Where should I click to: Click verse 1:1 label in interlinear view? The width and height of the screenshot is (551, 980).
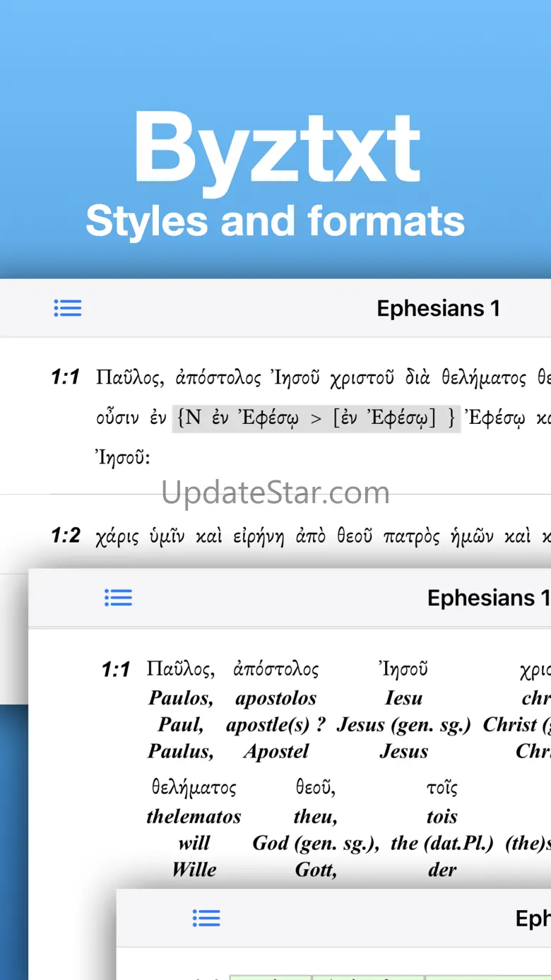click(116, 669)
